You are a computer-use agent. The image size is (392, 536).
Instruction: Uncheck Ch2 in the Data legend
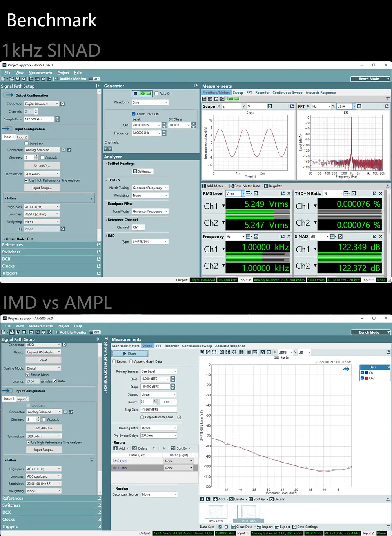tap(362, 378)
